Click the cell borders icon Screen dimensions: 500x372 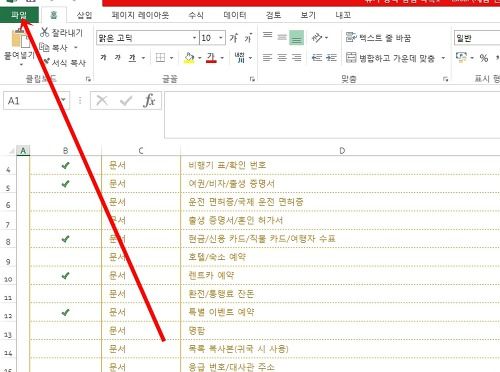click(161, 58)
